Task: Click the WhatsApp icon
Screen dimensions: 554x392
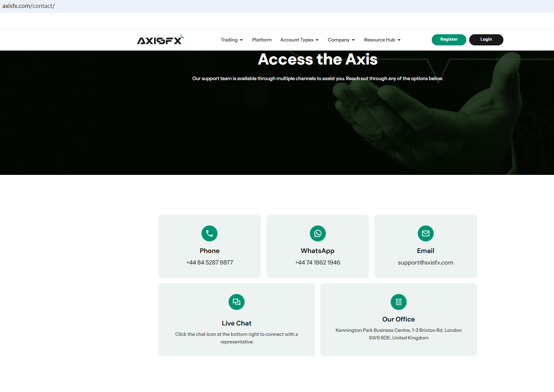Action: (318, 233)
